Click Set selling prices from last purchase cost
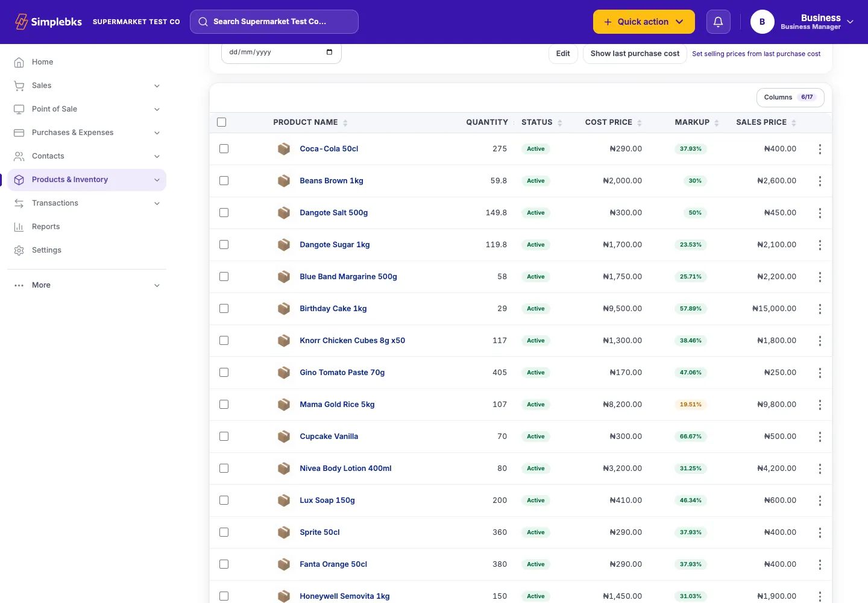This screenshot has width=868, height=603. 756,54
